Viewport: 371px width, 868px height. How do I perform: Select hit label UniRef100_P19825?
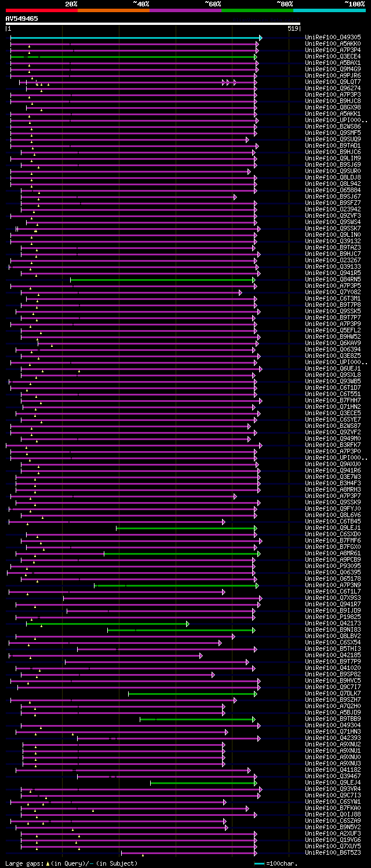point(332,617)
